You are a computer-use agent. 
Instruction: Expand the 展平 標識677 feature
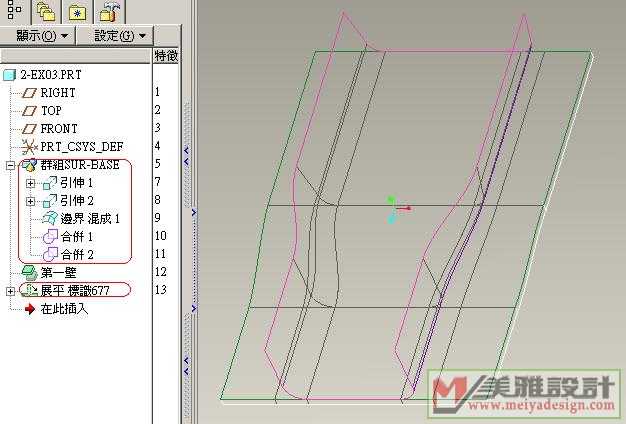(10, 291)
